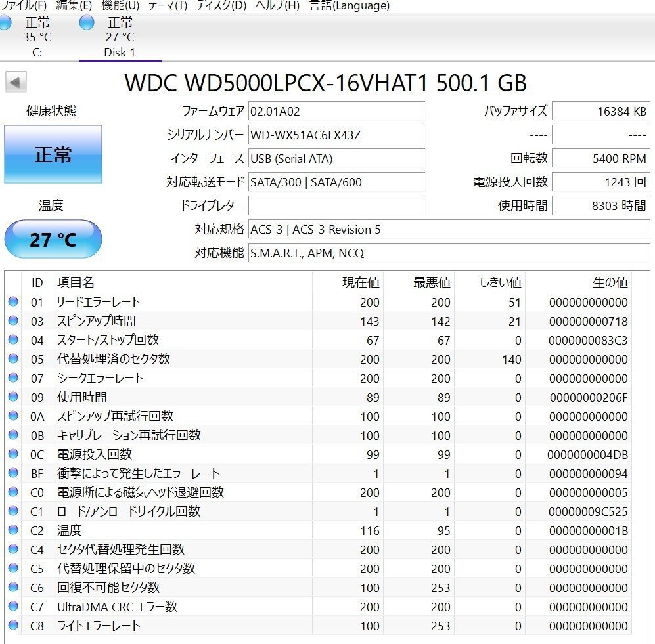Click current value 143 in スピンアップ時間 row
Screen dimensions: 655x644
pos(370,322)
